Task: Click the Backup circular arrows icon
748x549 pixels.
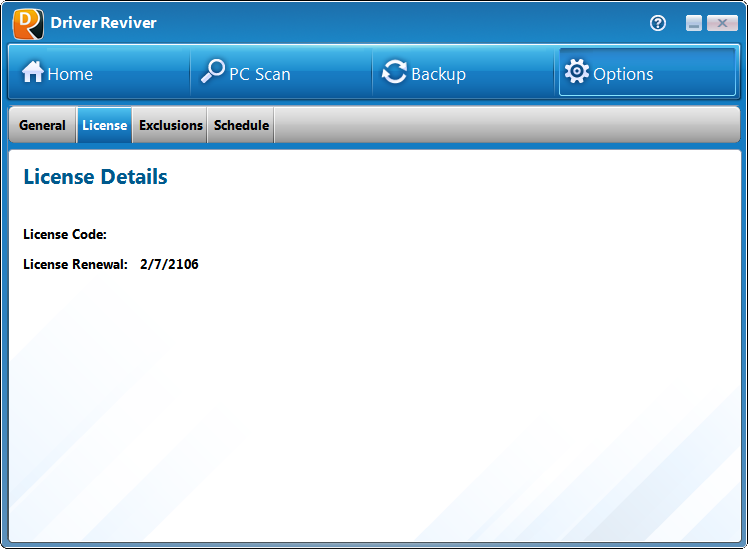Action: (395, 72)
